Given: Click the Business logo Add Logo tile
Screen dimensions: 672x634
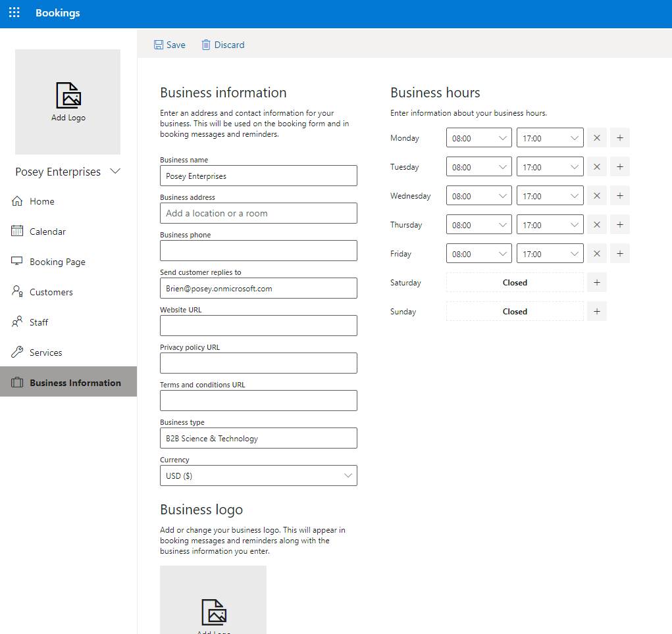Looking at the screenshot, I should [213, 600].
